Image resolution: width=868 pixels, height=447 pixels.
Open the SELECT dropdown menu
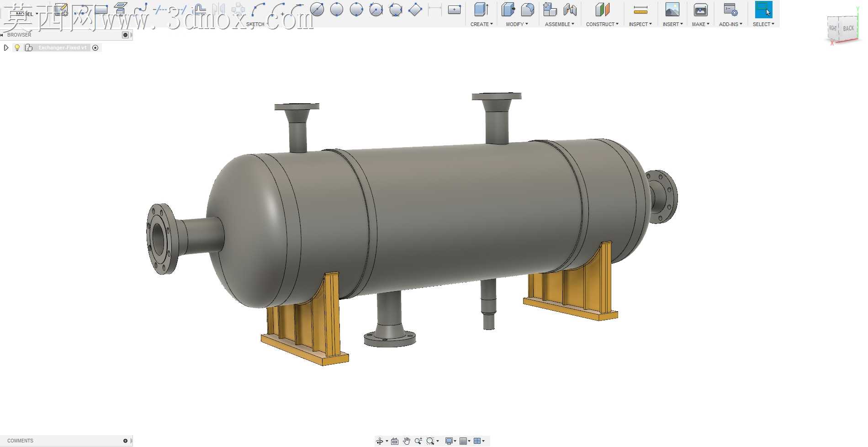point(763,24)
